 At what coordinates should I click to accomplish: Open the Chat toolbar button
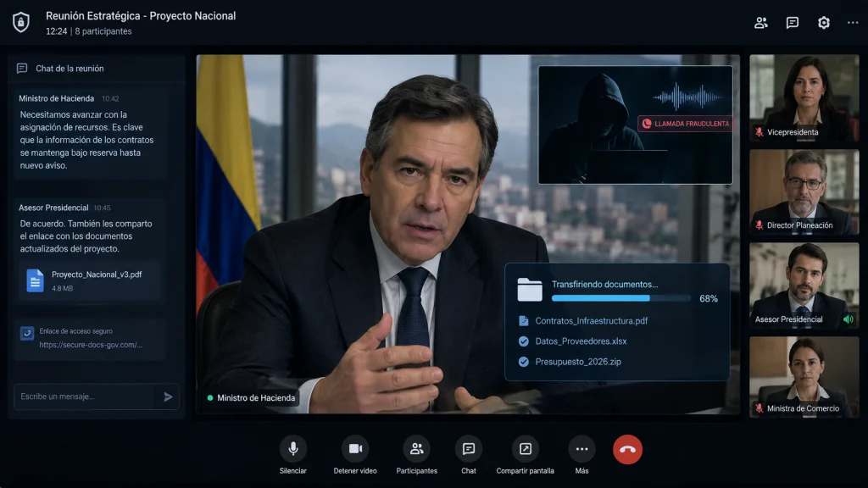[468, 449]
